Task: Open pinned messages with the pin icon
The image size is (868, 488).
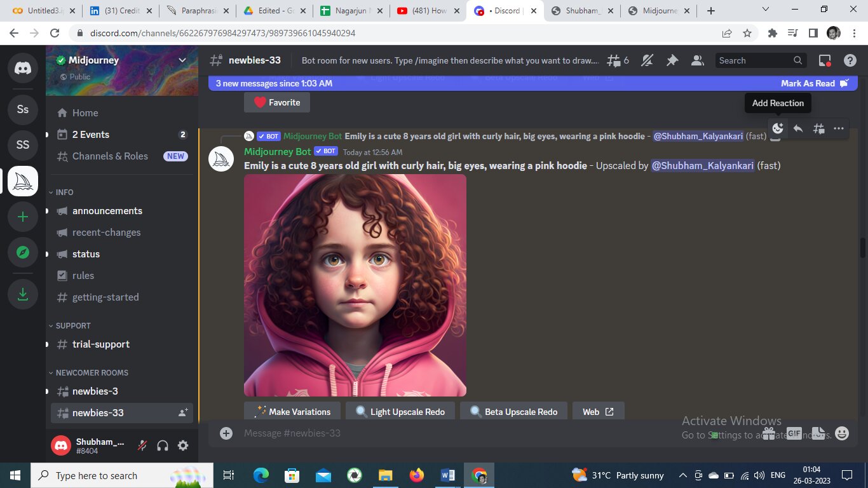Action: (x=672, y=60)
